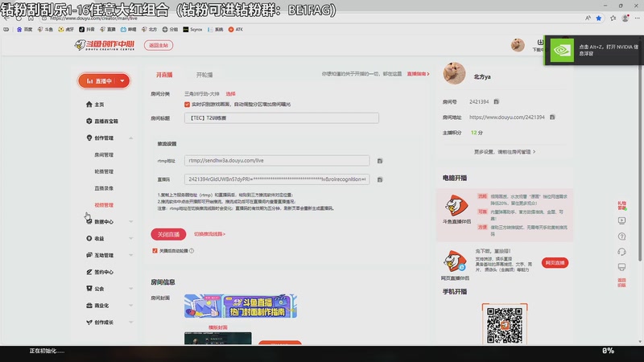Expand the 创作成长 section

(130, 323)
